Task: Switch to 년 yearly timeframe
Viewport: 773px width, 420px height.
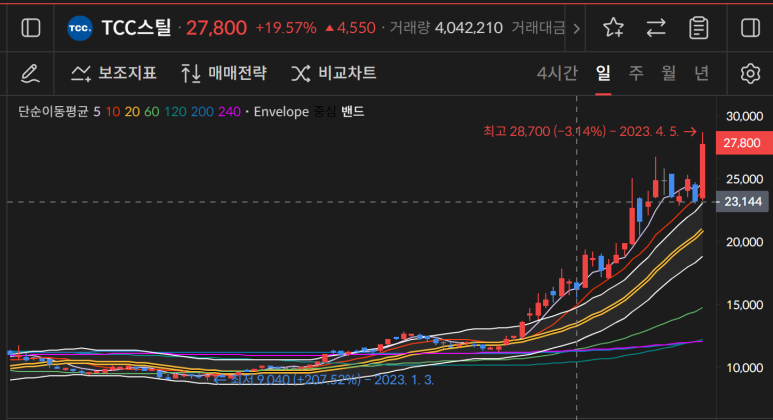Action: click(702, 73)
